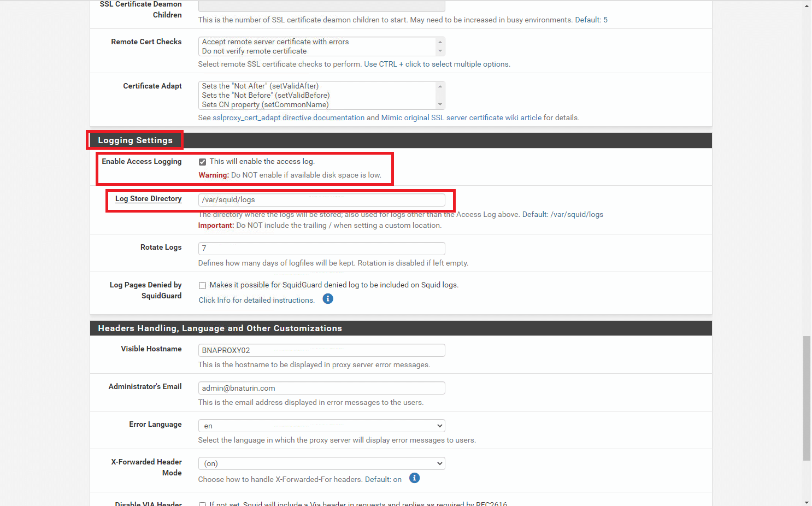Enable Log Pages Denied by SquidGuard checkbox
This screenshot has height=506, width=812.
202,285
